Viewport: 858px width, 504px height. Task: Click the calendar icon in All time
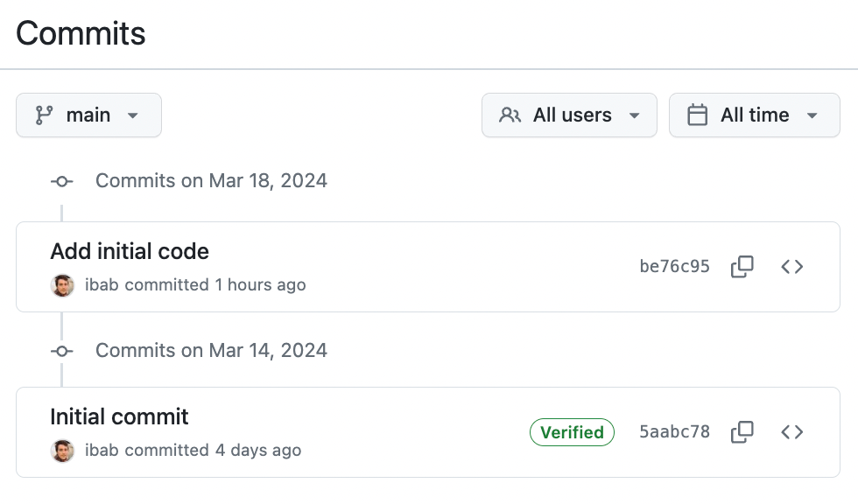(x=697, y=115)
